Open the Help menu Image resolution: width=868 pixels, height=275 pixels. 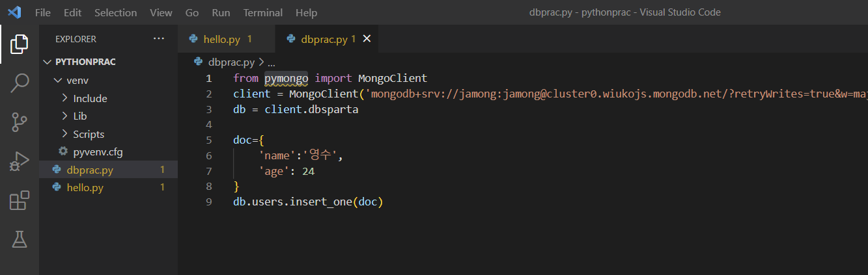(x=306, y=12)
